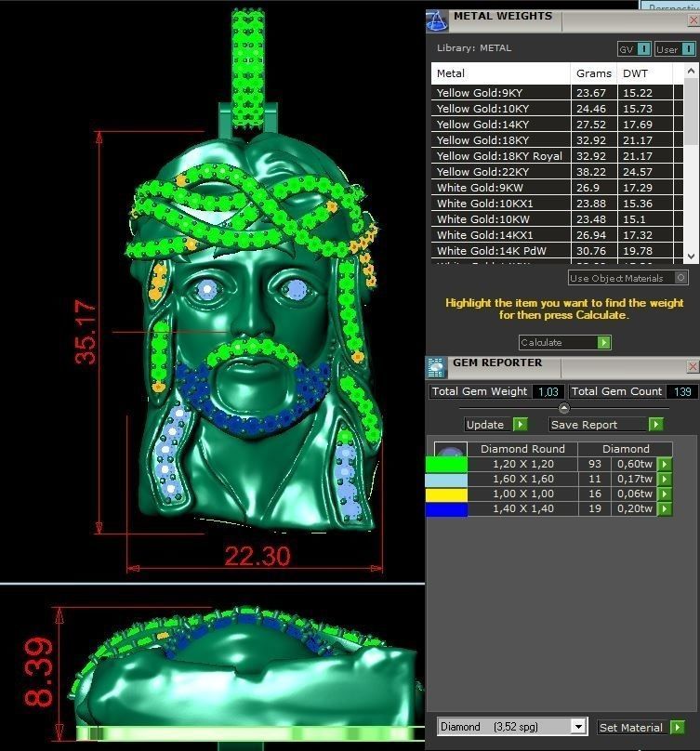Click green arrow next to Save Report
Image resolution: width=700 pixels, height=751 pixels.
(x=656, y=425)
